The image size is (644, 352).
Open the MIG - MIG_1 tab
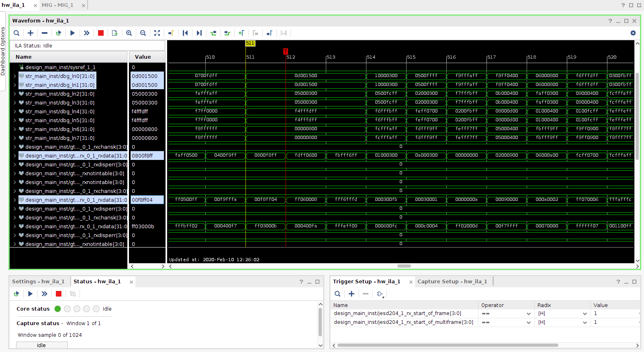[x=57, y=5]
